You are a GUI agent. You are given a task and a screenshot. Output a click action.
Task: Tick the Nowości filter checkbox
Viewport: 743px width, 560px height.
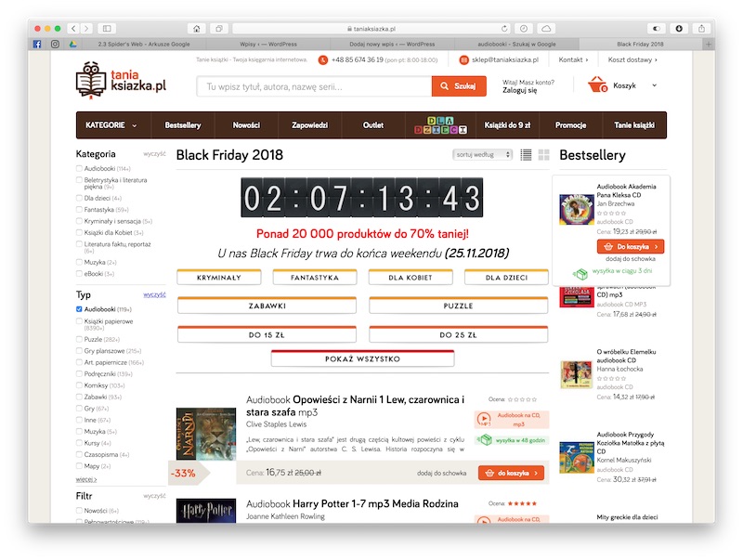tap(79, 510)
